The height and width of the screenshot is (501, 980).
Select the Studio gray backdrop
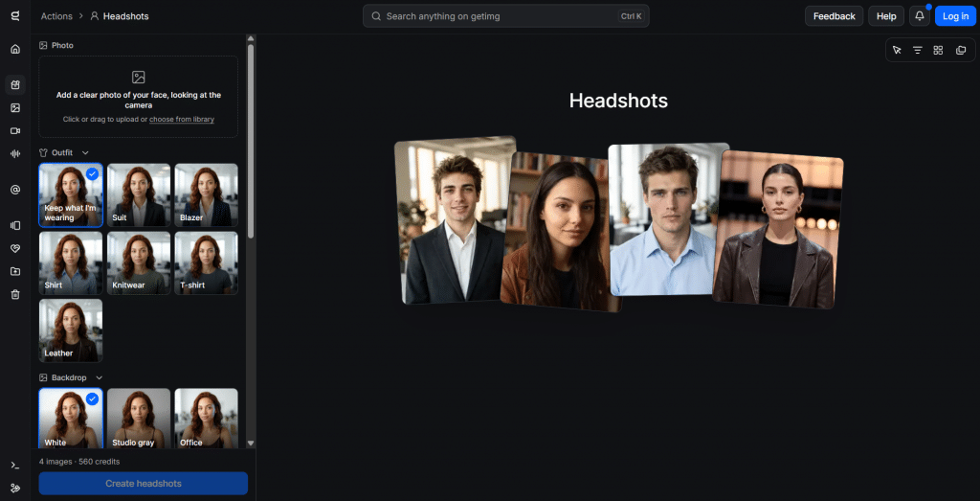[x=139, y=418]
